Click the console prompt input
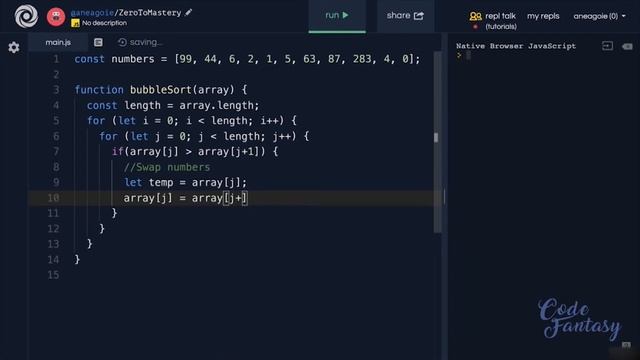This screenshot has height=360, width=640. point(468,56)
